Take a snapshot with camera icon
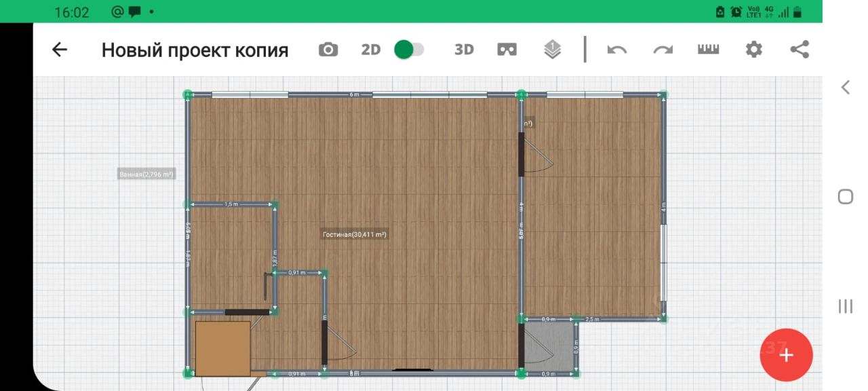 click(x=328, y=50)
